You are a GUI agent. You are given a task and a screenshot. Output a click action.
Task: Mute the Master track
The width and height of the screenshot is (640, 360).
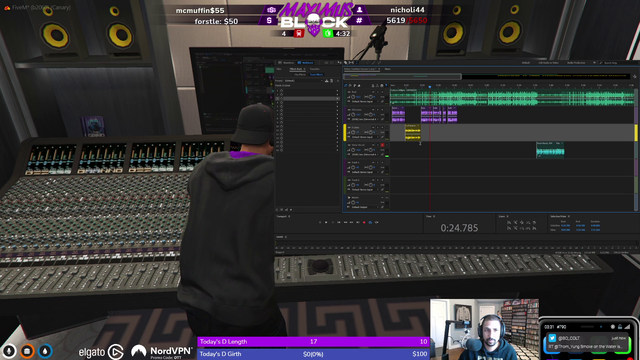[382, 198]
